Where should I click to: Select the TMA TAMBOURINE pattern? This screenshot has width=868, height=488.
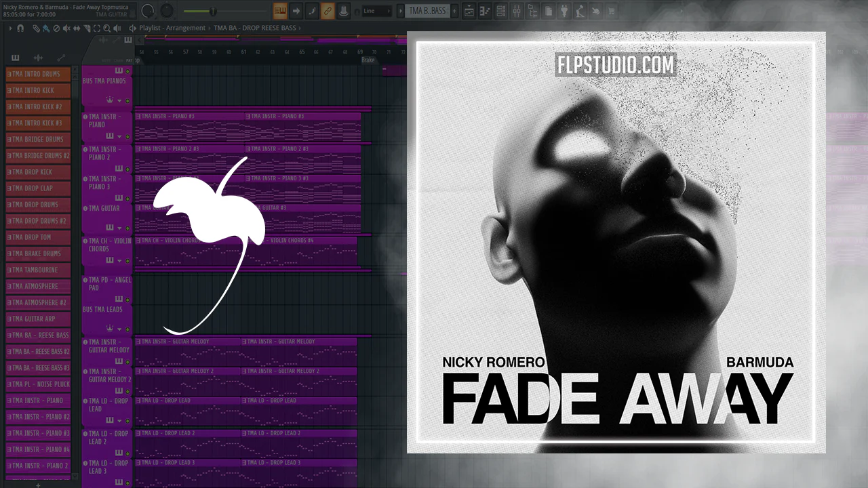(38, 270)
